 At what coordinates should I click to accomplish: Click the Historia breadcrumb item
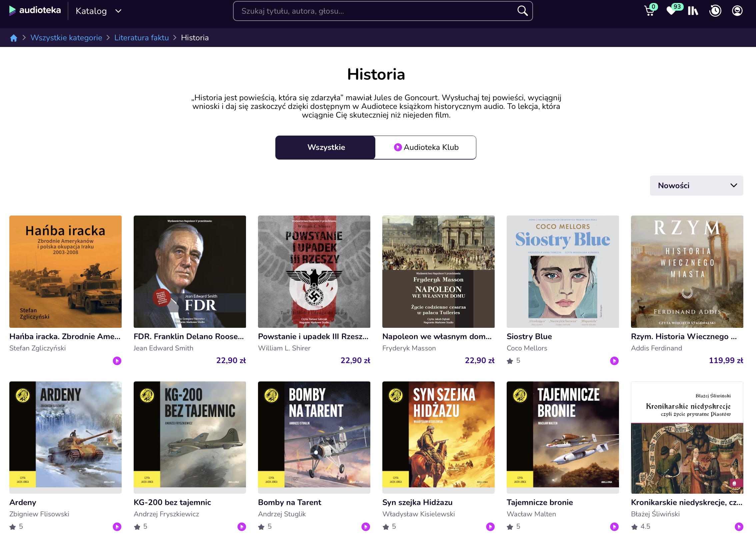click(x=195, y=38)
